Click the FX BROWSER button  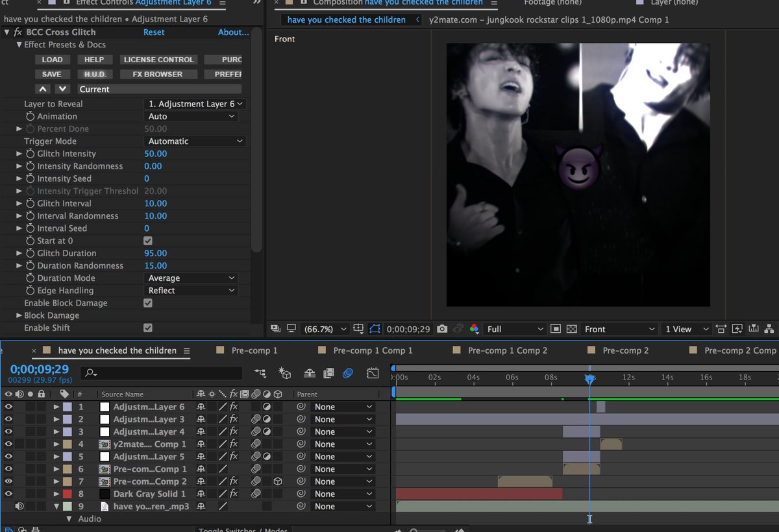coord(158,74)
